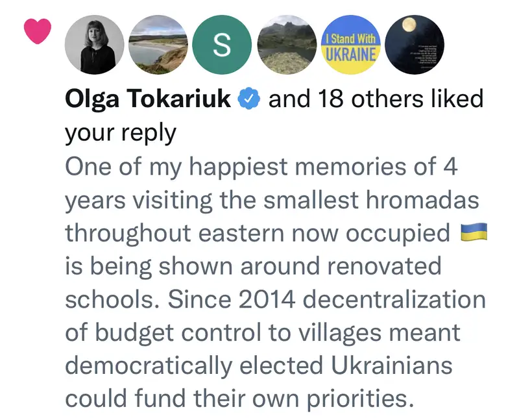Show the "and 18 others liked" list

coord(375,99)
